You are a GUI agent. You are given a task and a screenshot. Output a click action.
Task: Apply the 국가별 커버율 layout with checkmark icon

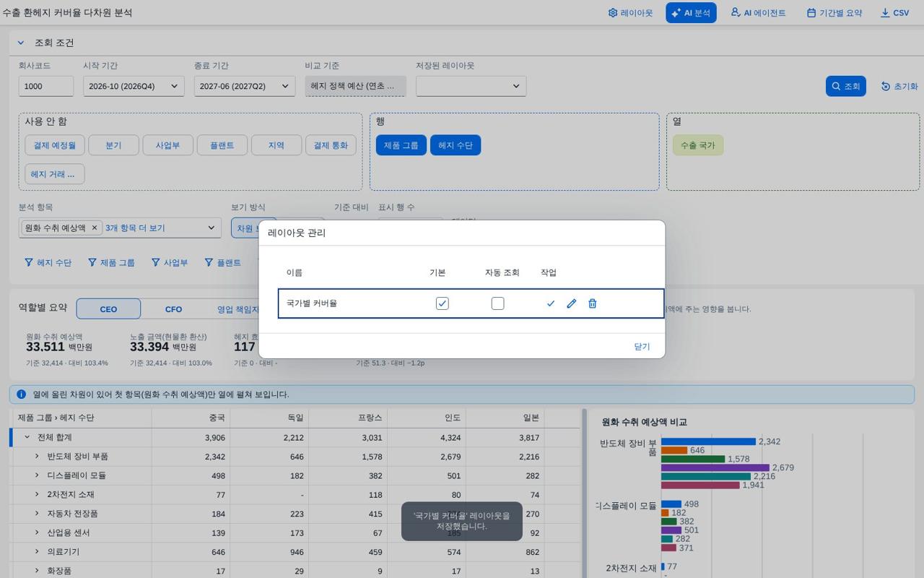[x=551, y=303]
